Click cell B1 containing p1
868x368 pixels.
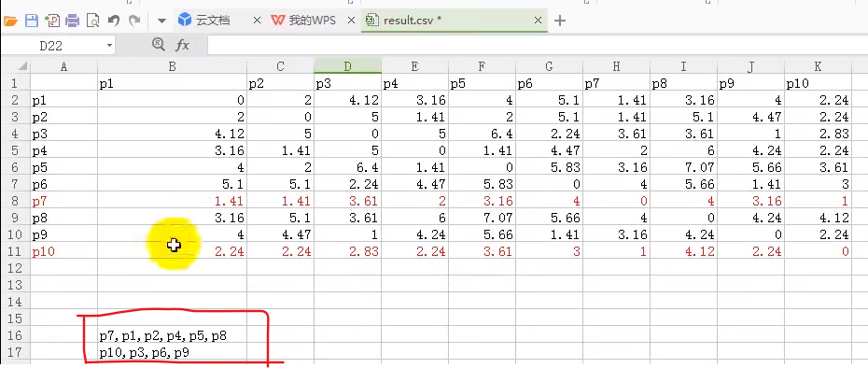[172, 84]
